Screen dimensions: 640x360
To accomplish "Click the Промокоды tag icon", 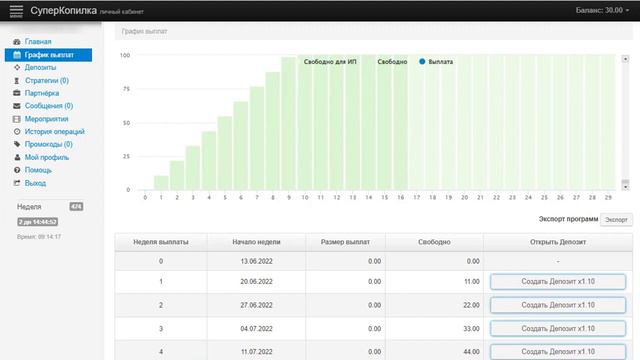I will (x=17, y=144).
